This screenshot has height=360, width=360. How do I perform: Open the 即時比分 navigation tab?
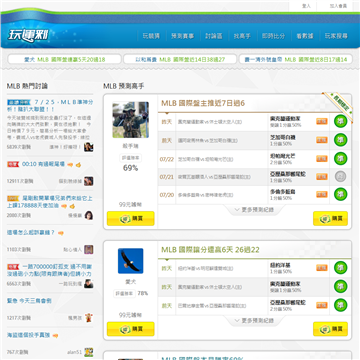point(273,36)
